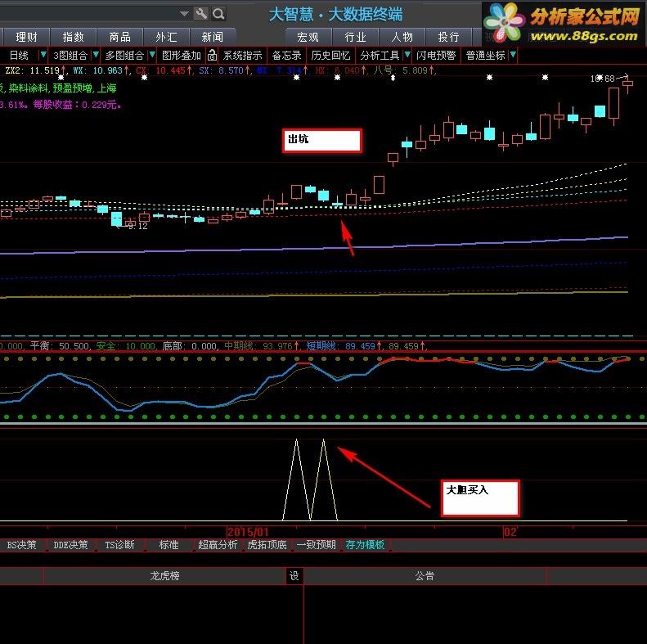Click the 分析工具 toolbar button

click(x=380, y=56)
